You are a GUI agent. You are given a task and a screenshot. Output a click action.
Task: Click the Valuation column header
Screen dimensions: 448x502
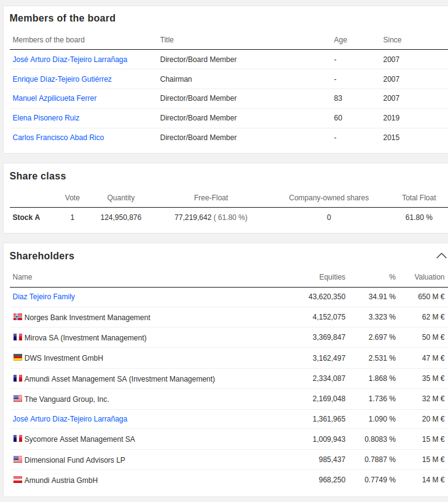coord(429,277)
